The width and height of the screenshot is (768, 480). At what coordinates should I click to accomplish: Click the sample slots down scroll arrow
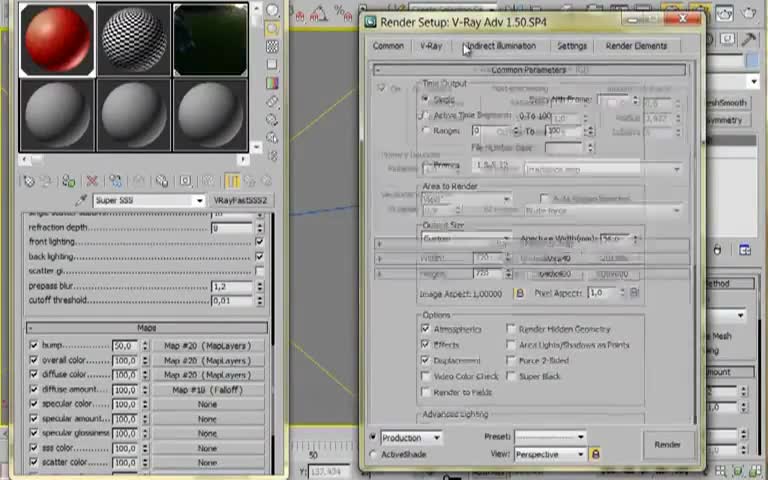(x=256, y=146)
